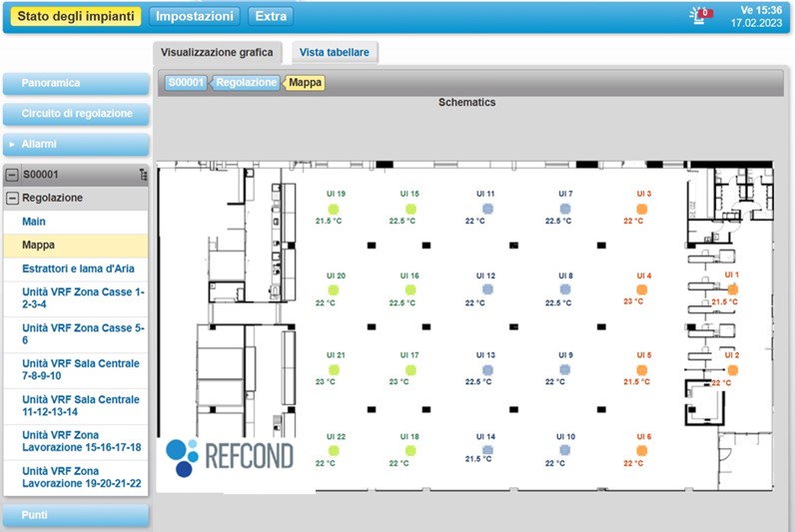Click the Regolazione breadcrumb
Image resolution: width=795 pixels, height=532 pixels.
click(247, 83)
